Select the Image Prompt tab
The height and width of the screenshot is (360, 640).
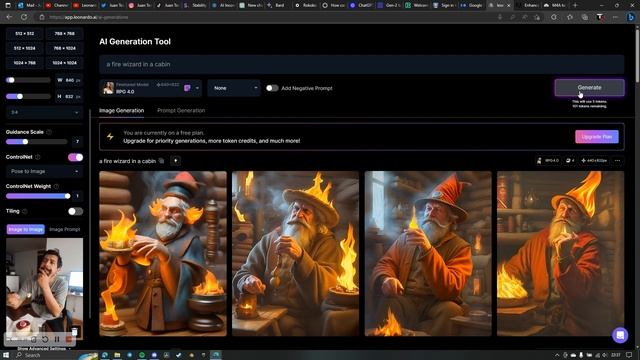pyautogui.click(x=64, y=229)
